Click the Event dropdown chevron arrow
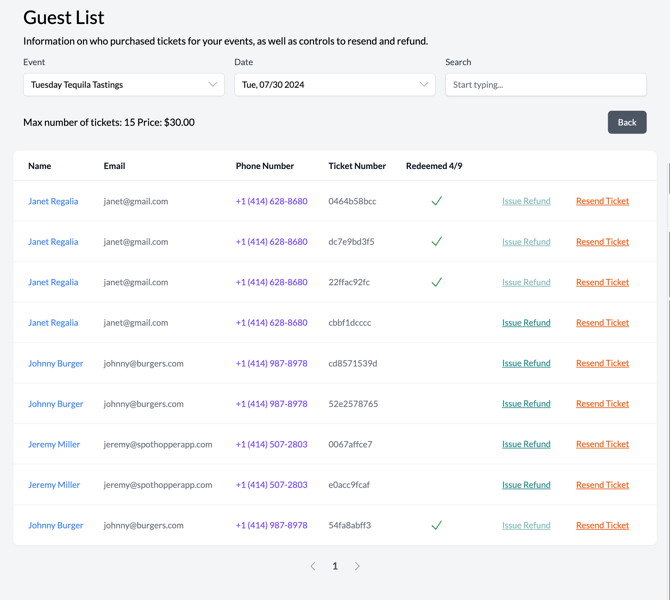Screen dimensions: 670x600 212,85
